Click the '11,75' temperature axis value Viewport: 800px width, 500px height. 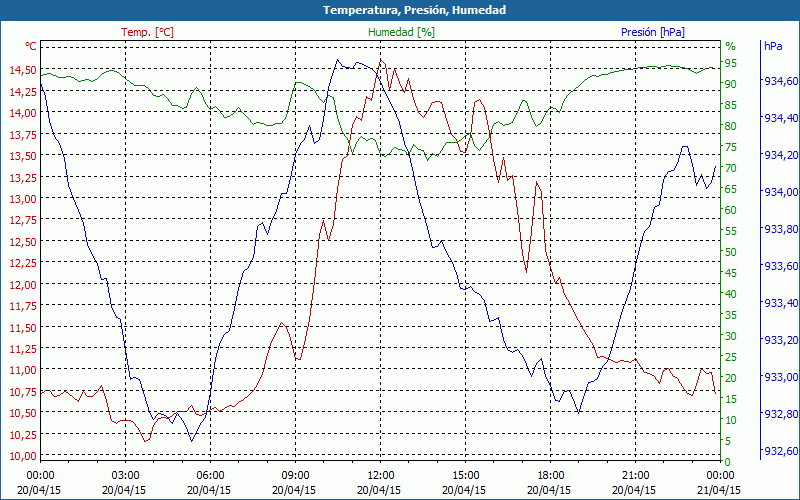[22, 306]
